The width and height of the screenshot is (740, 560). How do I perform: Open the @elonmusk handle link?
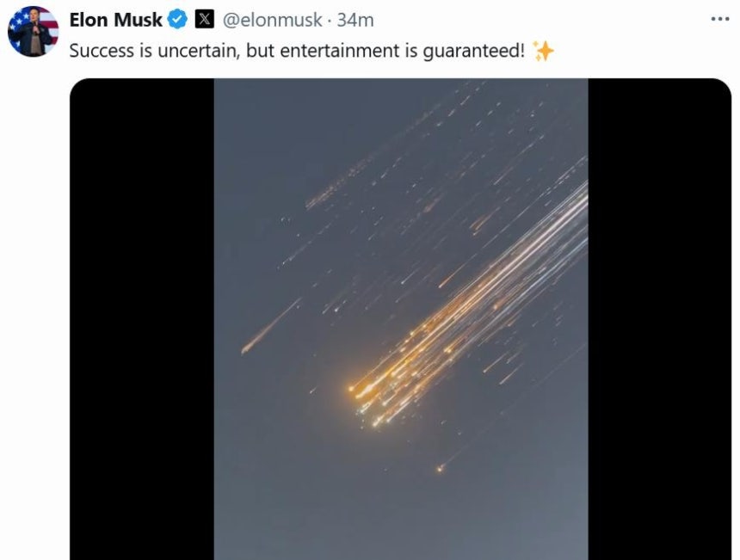(272, 20)
